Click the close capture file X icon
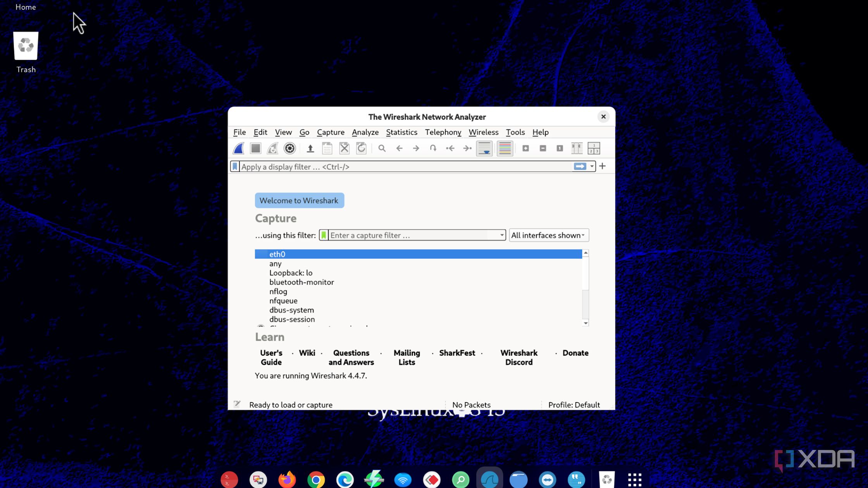 [344, 148]
